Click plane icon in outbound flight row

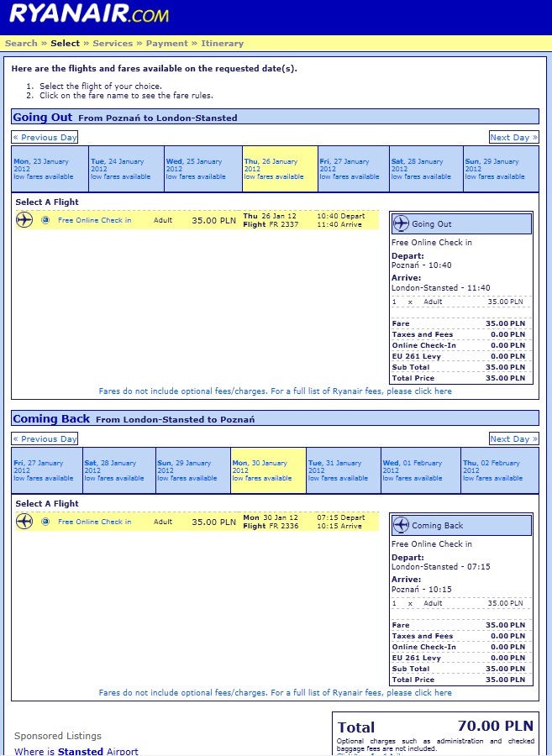coord(24,220)
